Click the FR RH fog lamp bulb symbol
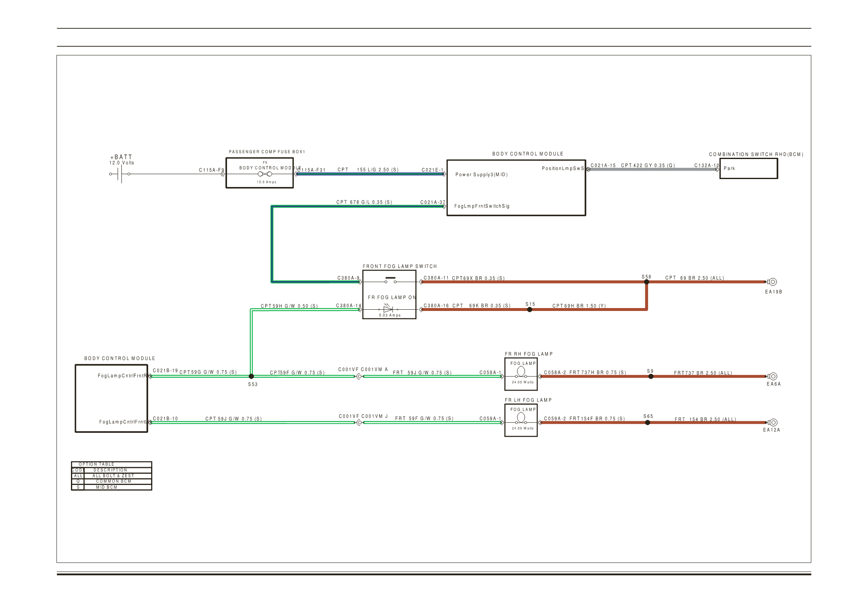The image size is (868, 614). [521, 372]
